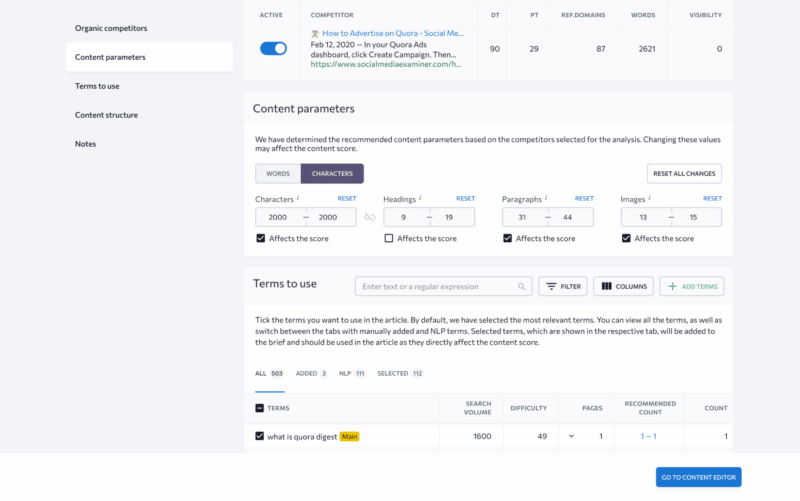Expand the pages chevron for quora digest term
The image size is (800, 501).
click(x=572, y=436)
